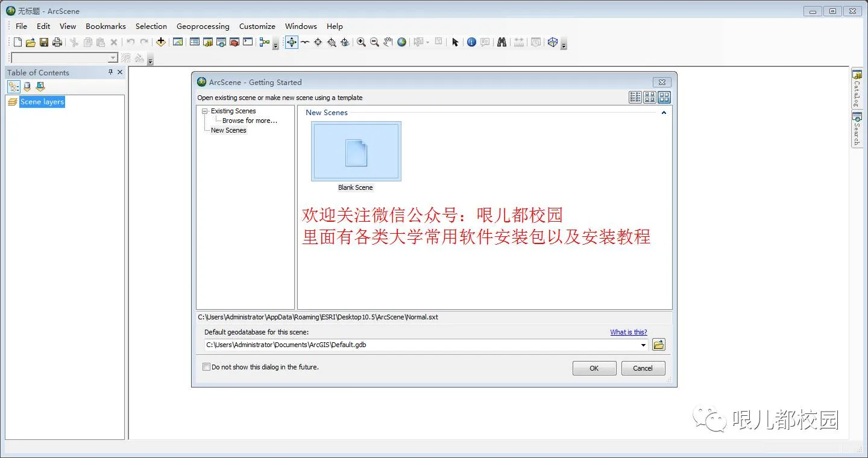This screenshot has width=868, height=458.
Task: Select the Navigate tool
Action: click(292, 42)
